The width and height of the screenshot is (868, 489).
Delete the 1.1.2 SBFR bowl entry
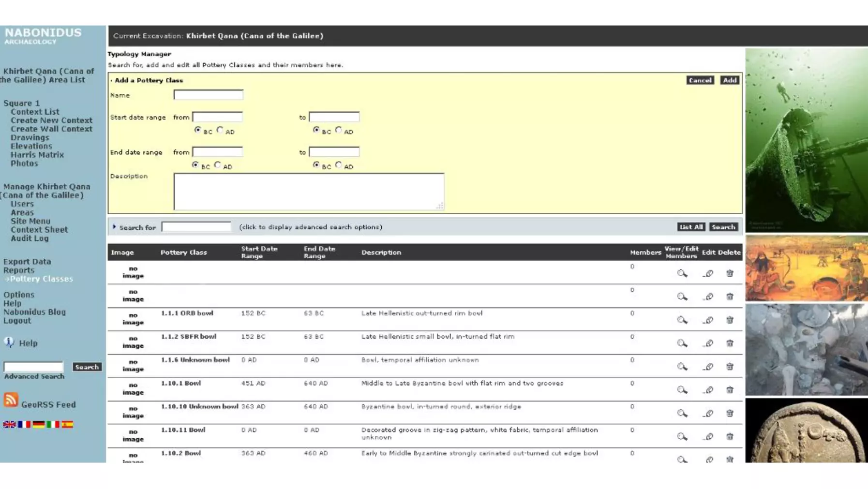pyautogui.click(x=730, y=343)
